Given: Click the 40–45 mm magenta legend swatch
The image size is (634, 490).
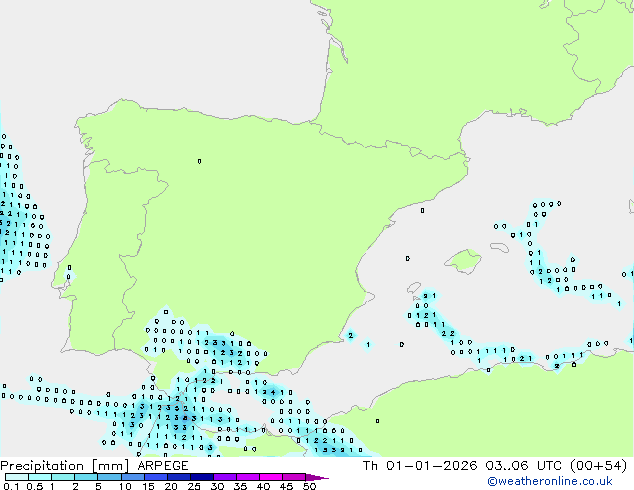Looking at the screenshot, I should (271, 477).
